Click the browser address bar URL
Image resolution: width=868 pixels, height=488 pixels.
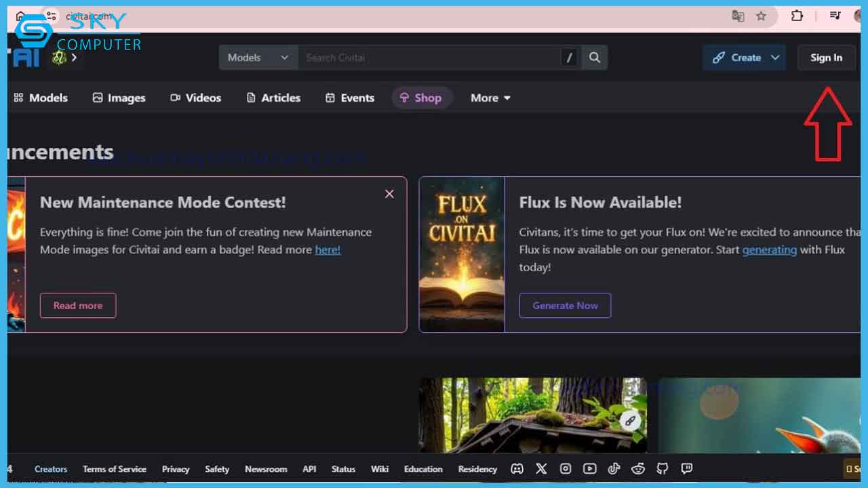point(89,16)
